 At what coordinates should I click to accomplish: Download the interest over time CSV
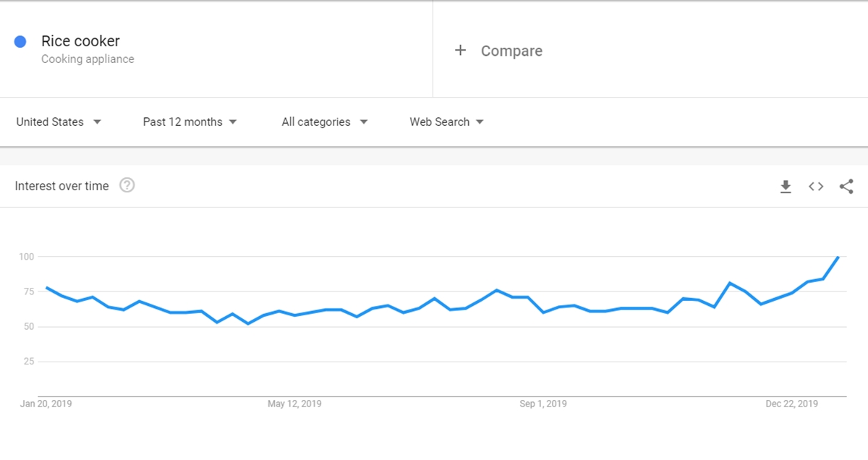786,187
